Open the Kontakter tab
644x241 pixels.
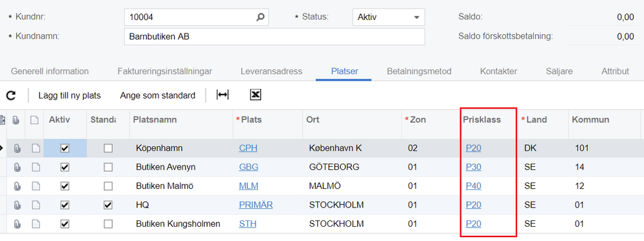pos(498,71)
